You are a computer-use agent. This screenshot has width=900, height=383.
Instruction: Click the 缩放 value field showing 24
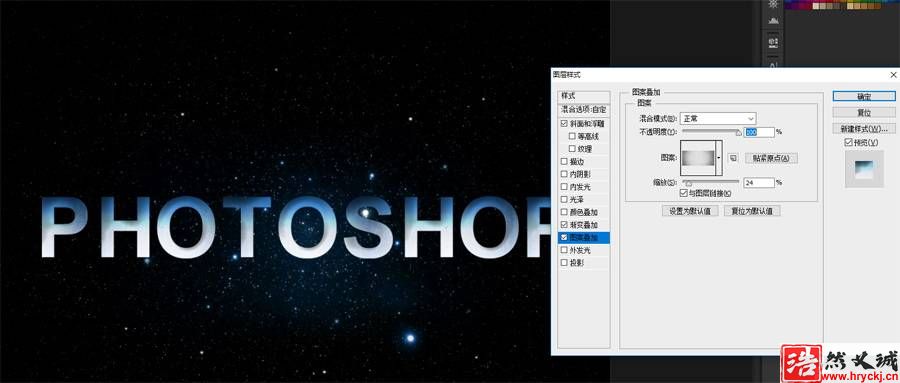[x=759, y=183]
